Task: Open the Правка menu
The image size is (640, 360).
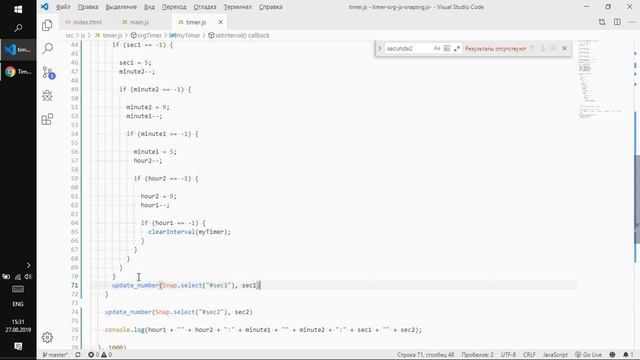Action: click(x=88, y=7)
